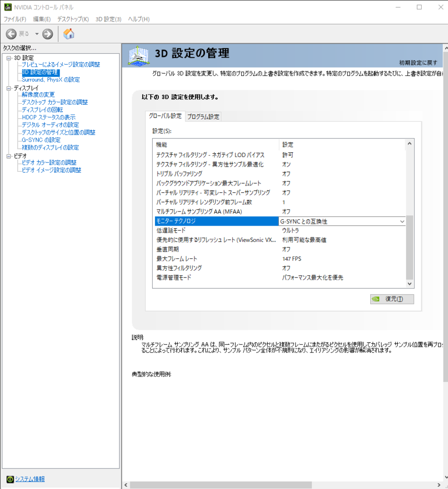This screenshot has height=489, width=448.
Task: Click the システム情報 info icon
Action: 10,479
